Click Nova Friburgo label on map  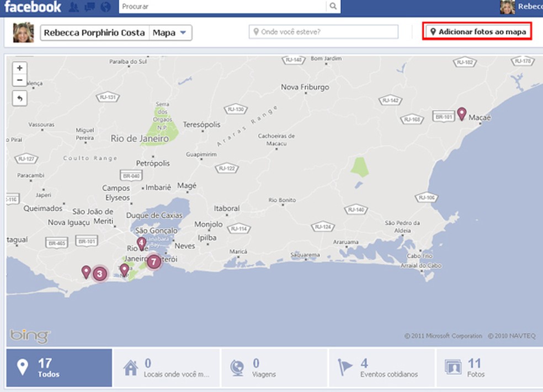click(x=305, y=87)
